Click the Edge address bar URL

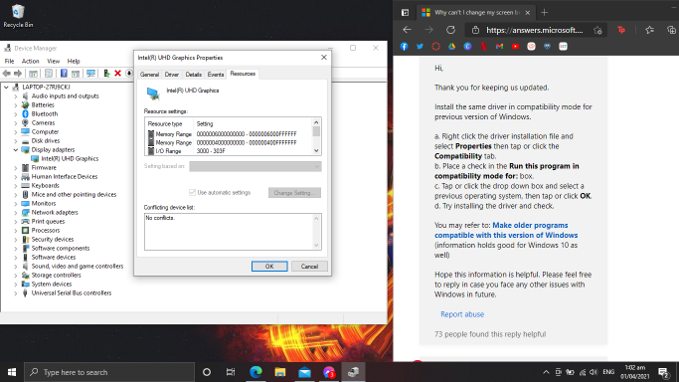[x=534, y=30]
